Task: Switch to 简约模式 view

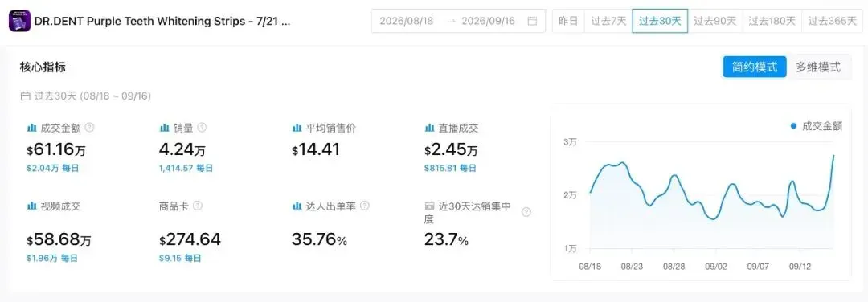Action: tap(755, 67)
